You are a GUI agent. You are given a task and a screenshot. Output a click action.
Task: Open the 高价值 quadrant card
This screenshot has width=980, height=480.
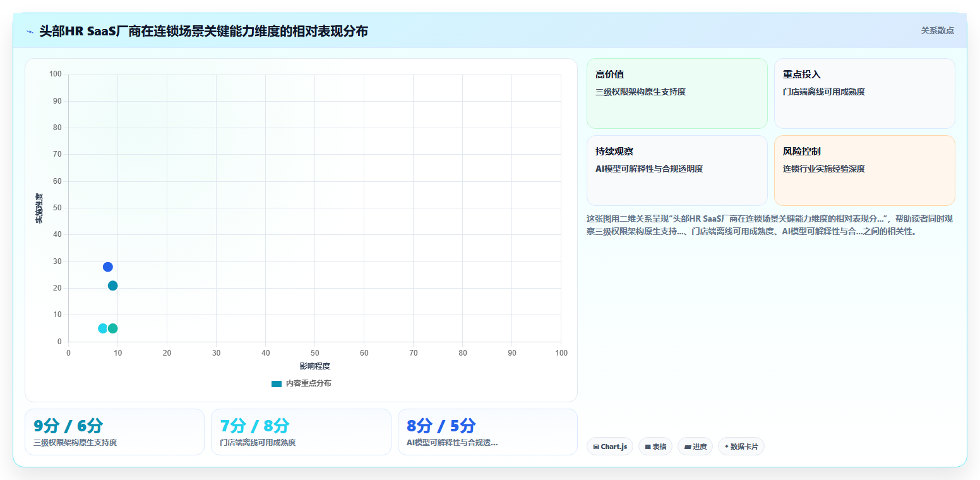tap(677, 93)
